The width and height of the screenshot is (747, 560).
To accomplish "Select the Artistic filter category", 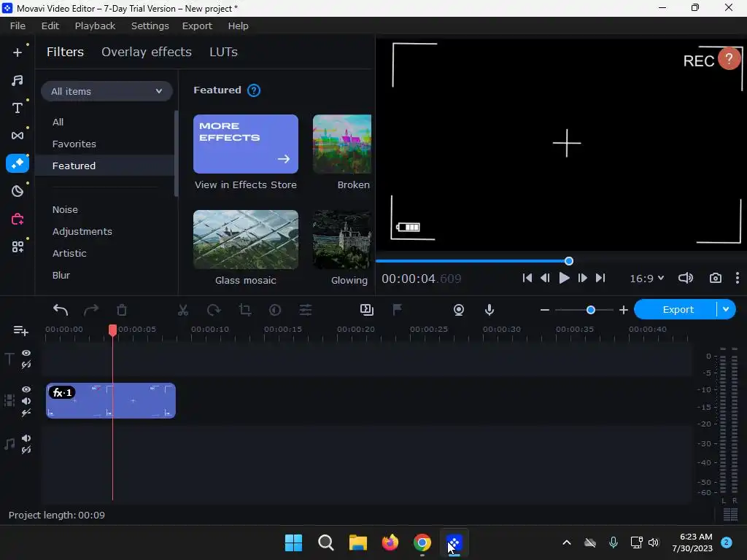I will (x=69, y=253).
